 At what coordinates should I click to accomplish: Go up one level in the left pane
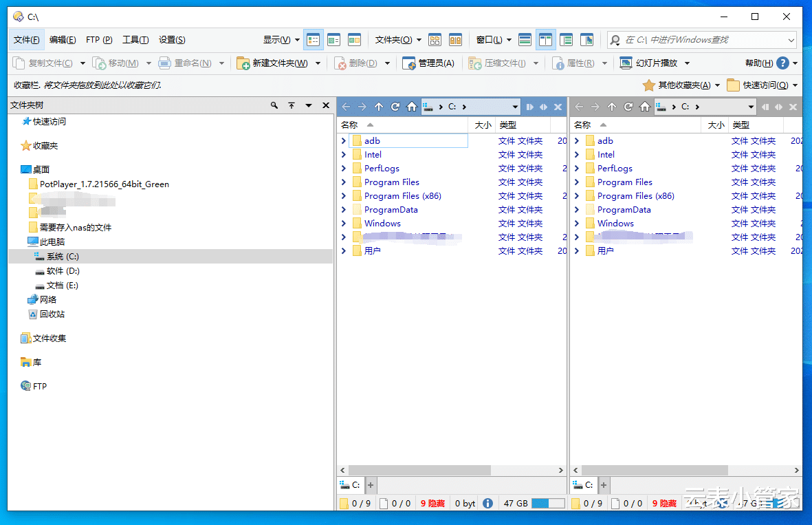coord(379,107)
